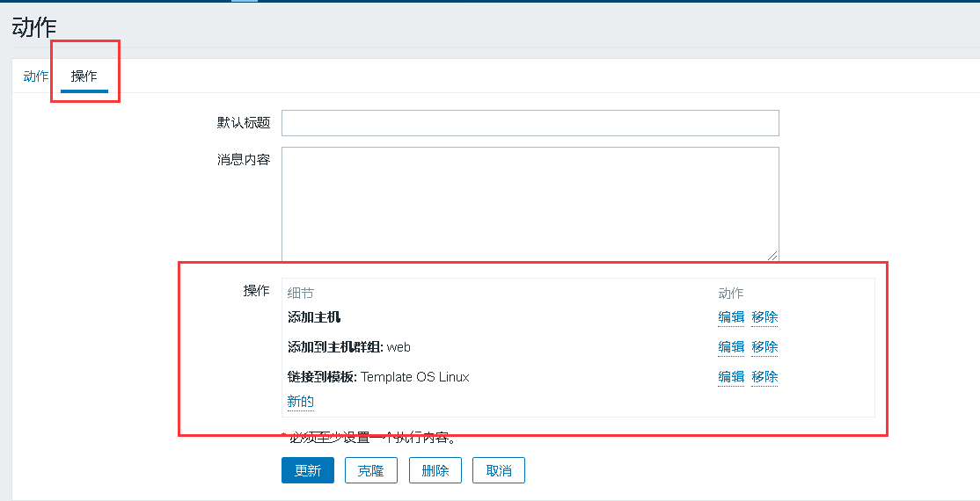
Task: Click the 动作 column header in operations table
Action: (x=731, y=293)
